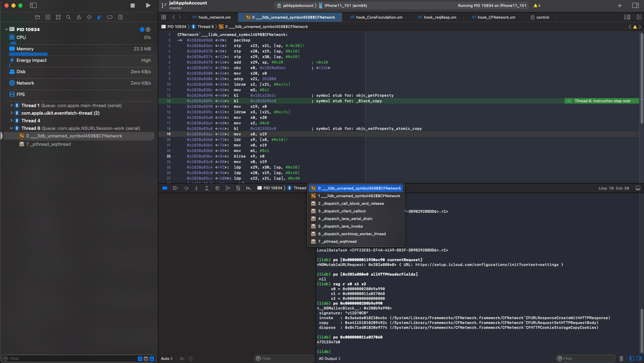Go back in editor history
This screenshot has width=644, height=363.
(173, 17)
